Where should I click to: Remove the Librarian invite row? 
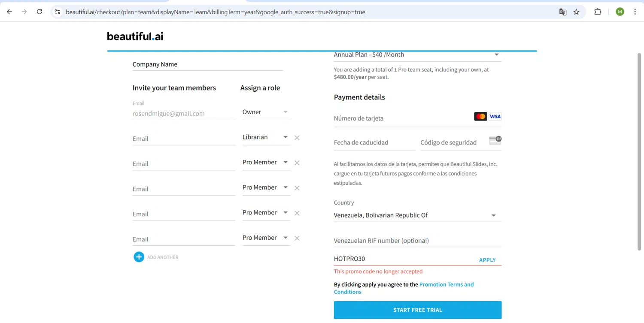[297, 138]
